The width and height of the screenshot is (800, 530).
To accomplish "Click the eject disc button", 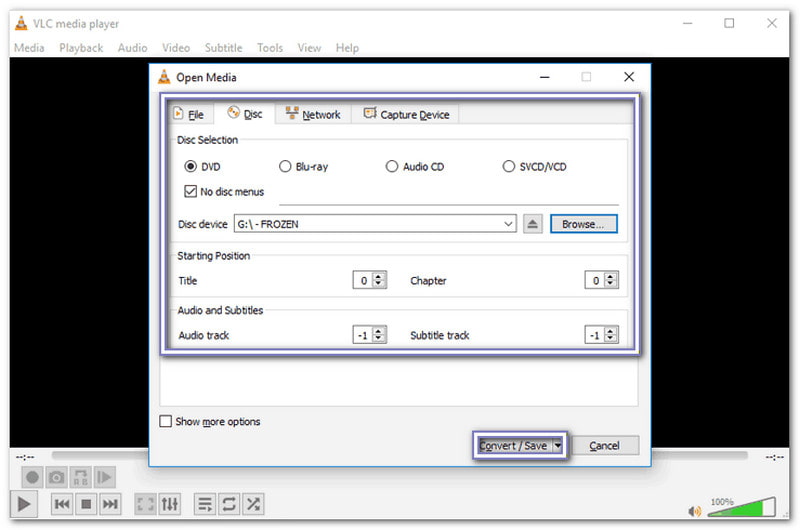I will (532, 224).
